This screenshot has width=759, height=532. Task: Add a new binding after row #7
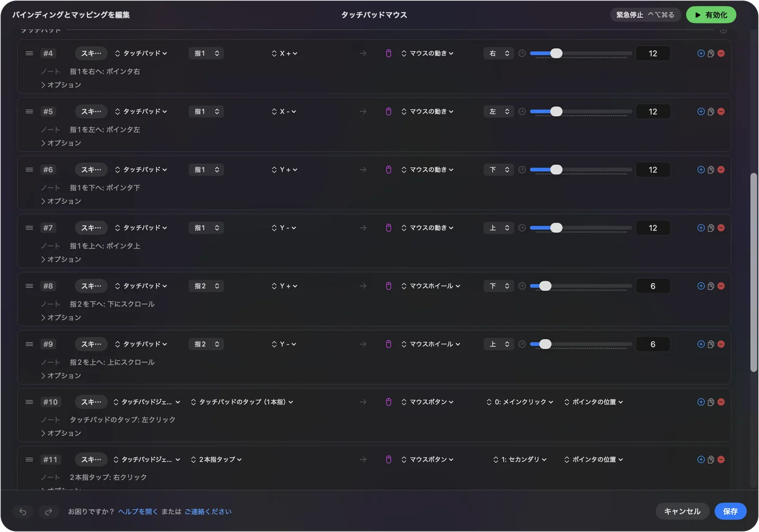coord(701,228)
